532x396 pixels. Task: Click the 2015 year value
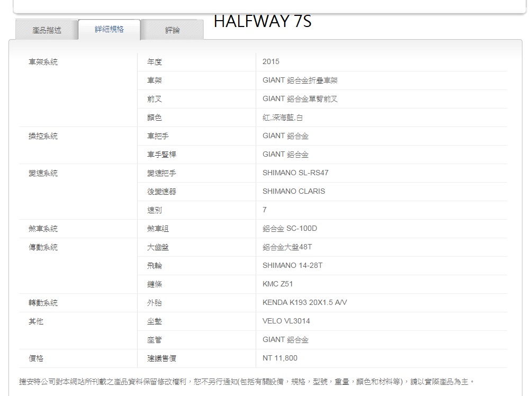click(x=270, y=62)
